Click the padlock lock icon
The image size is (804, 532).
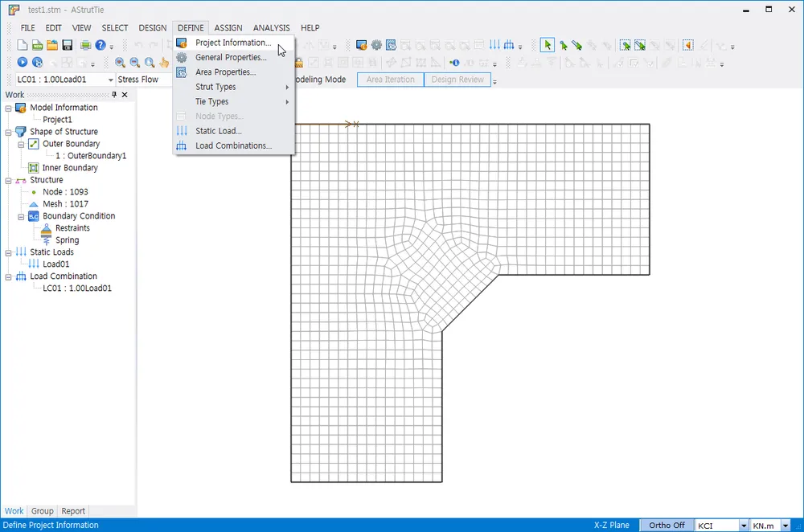tap(298, 63)
